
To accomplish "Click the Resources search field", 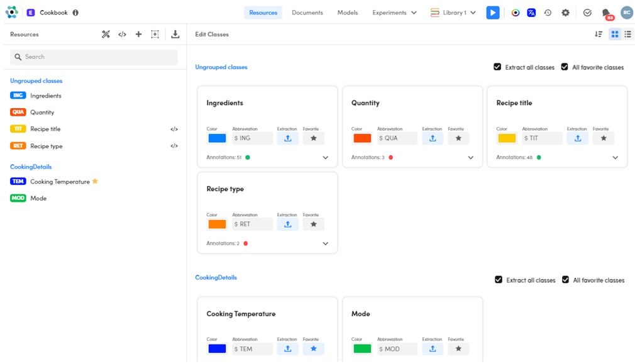I will pos(94,57).
